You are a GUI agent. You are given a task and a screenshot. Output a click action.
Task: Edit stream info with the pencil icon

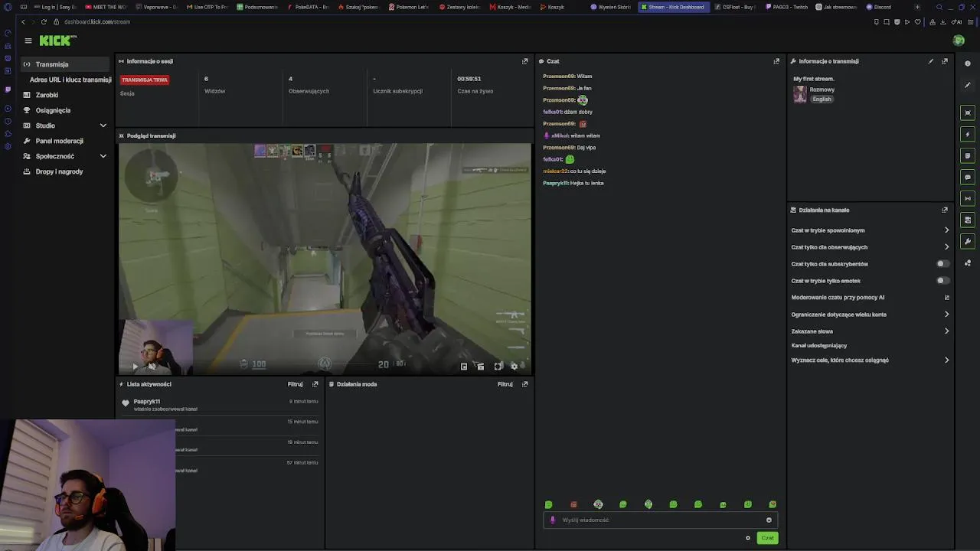(931, 61)
